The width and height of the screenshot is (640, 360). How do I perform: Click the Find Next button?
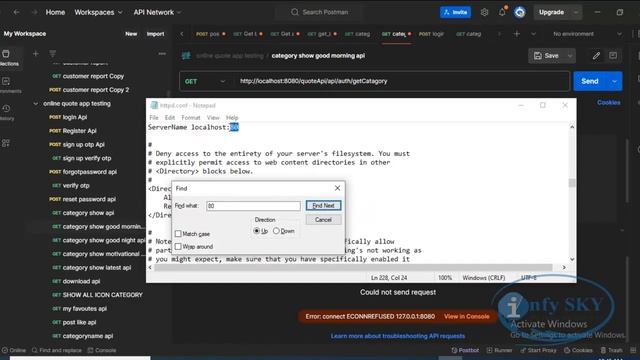tap(323, 206)
